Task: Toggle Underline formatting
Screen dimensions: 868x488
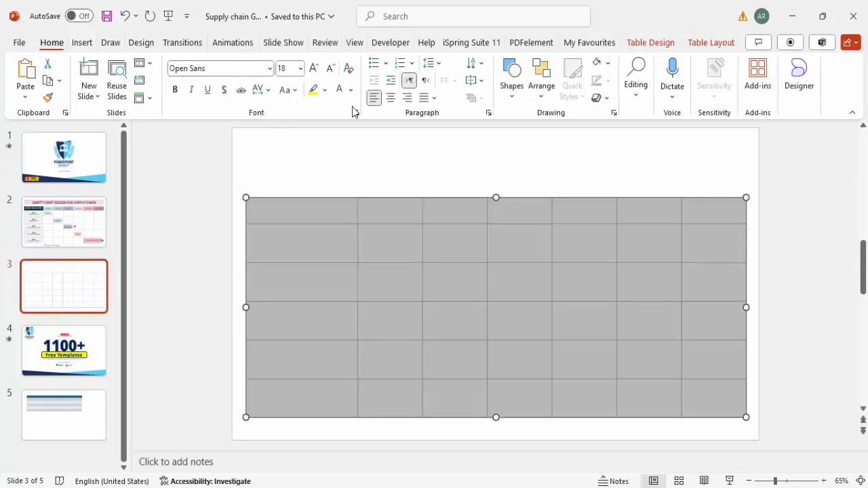Action: point(208,89)
